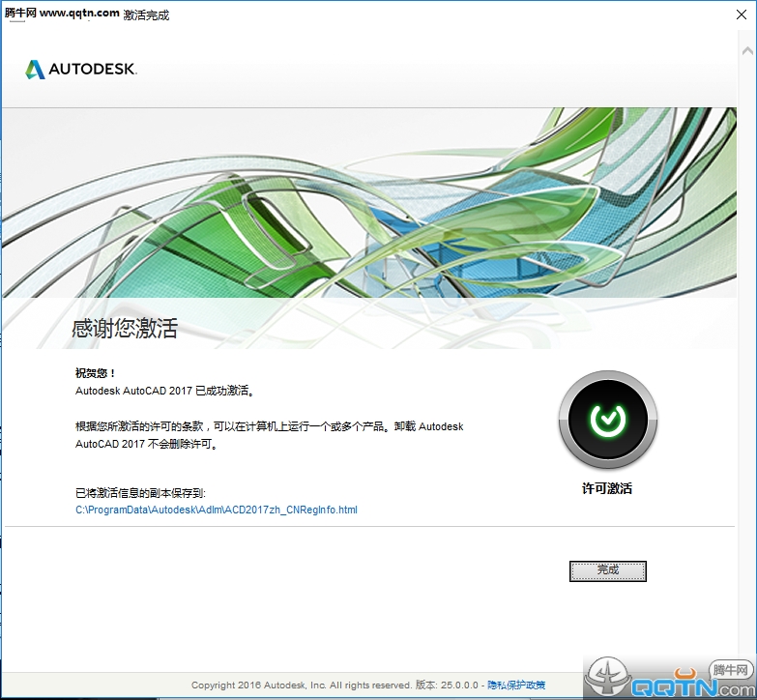Click the green checkmark license activated icon
The width and height of the screenshot is (757, 700).
607,420
